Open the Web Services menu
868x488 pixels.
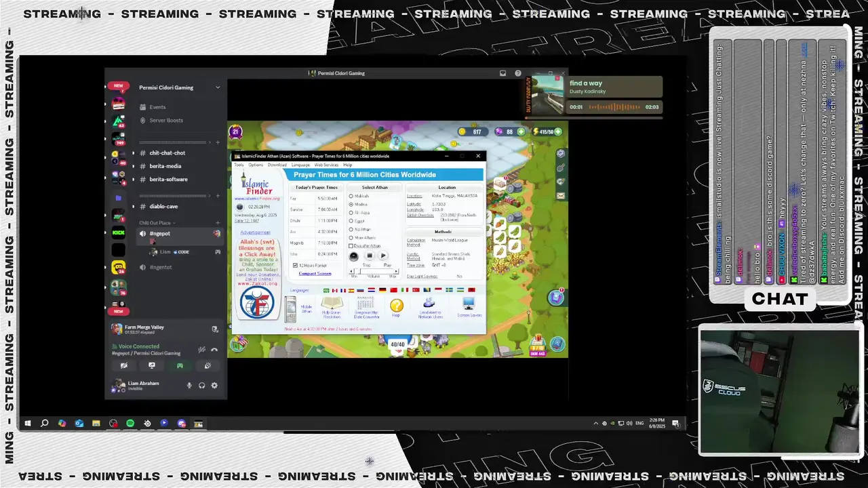326,165
